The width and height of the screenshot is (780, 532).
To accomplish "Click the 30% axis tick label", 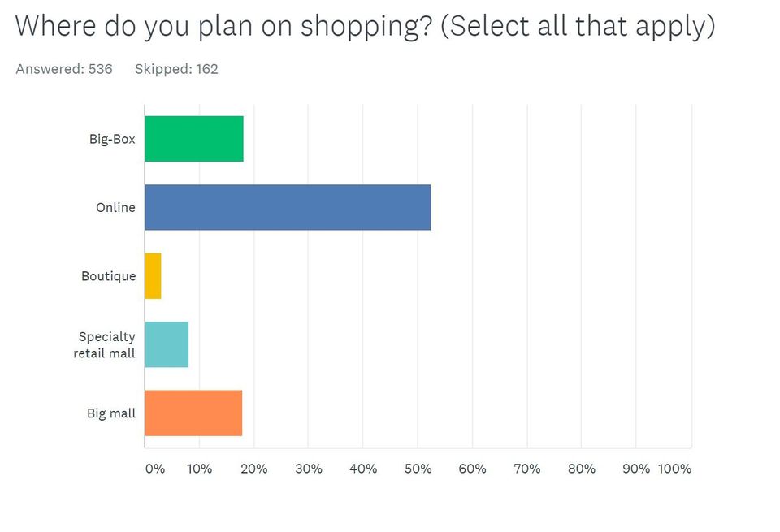I will 309,469.
